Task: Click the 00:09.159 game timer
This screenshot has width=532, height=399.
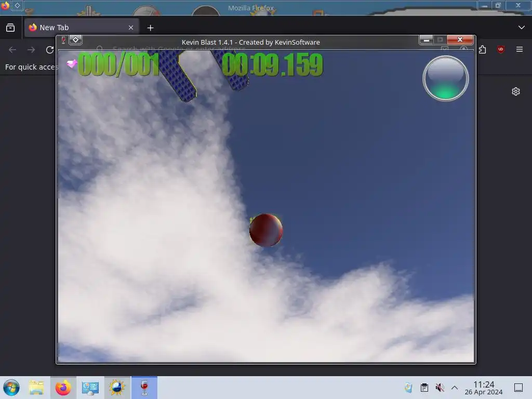Action: (272, 64)
